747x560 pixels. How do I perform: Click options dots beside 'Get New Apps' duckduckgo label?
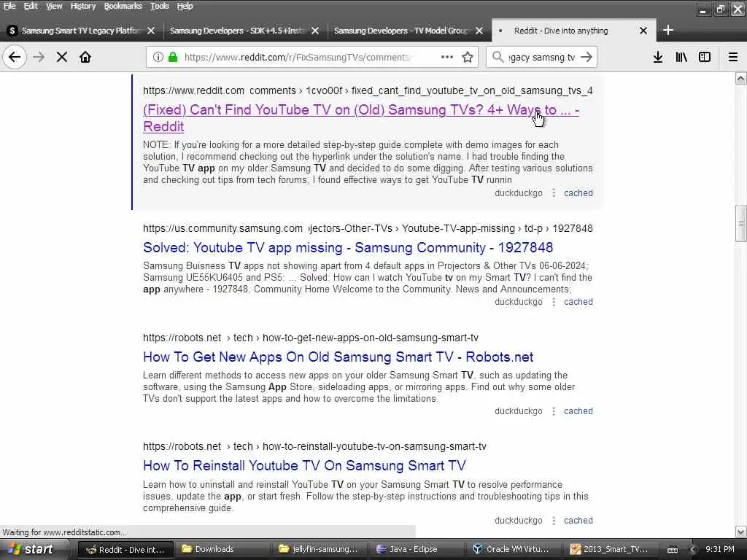[554, 411]
